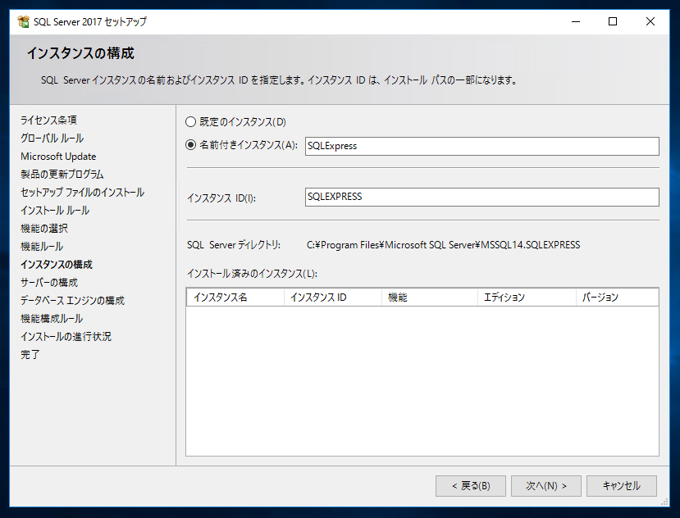Minimize the SQL Server 2017 setup window
Viewport: 680px width, 518px height.
575,22
